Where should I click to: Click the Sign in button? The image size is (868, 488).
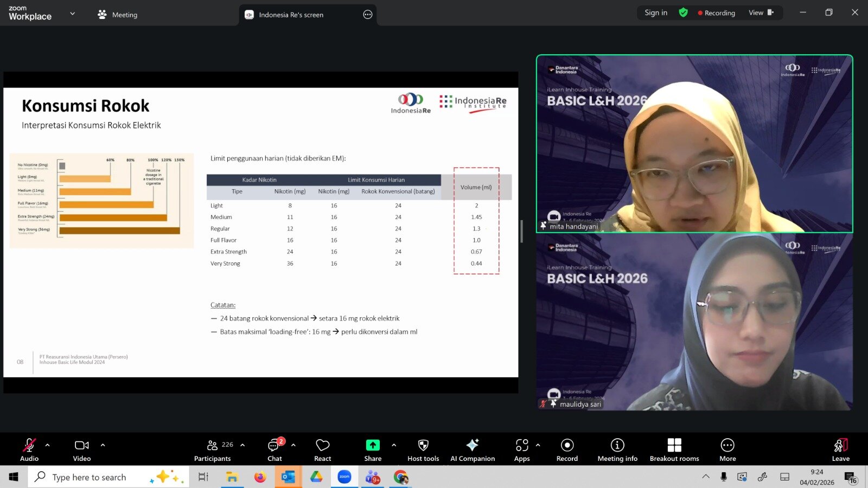coord(656,12)
